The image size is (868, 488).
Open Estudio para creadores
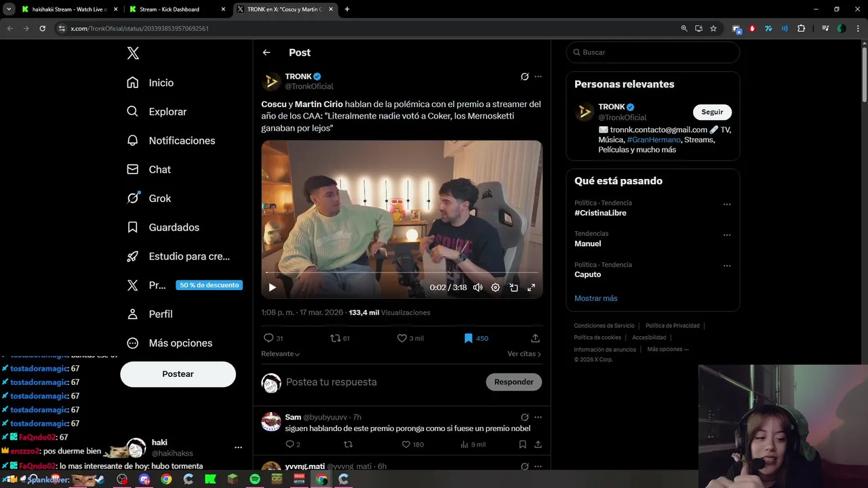[178, 256]
